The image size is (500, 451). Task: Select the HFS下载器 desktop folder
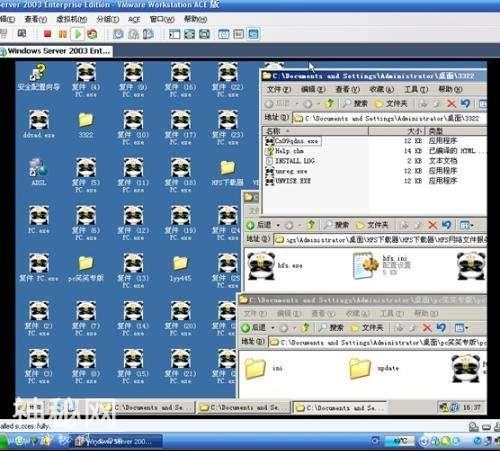[228, 173]
